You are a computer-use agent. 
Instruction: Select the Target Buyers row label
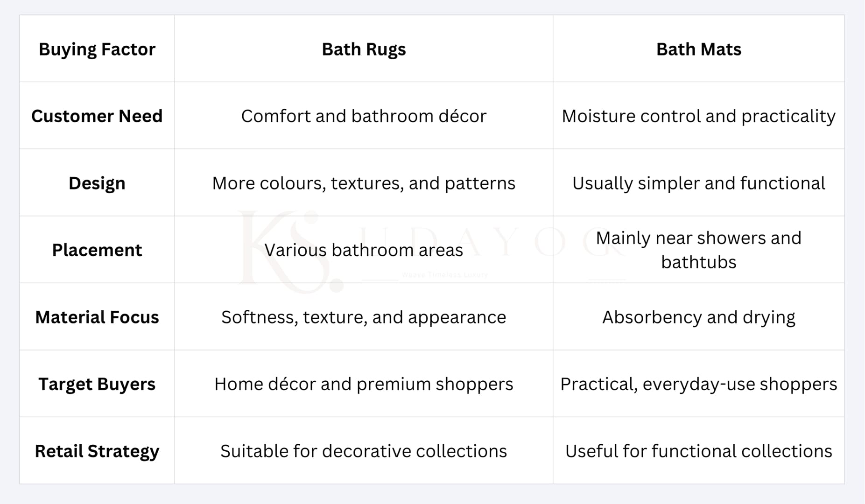point(97,384)
